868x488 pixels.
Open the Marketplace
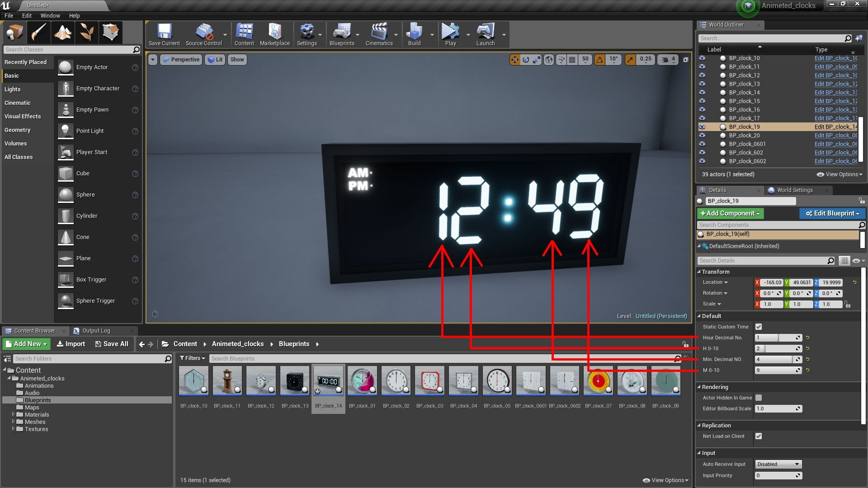(275, 34)
